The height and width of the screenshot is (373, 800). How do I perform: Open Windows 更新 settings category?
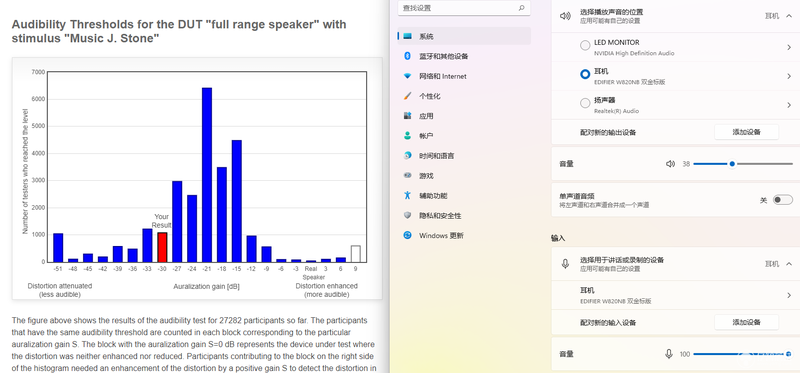[464, 235]
